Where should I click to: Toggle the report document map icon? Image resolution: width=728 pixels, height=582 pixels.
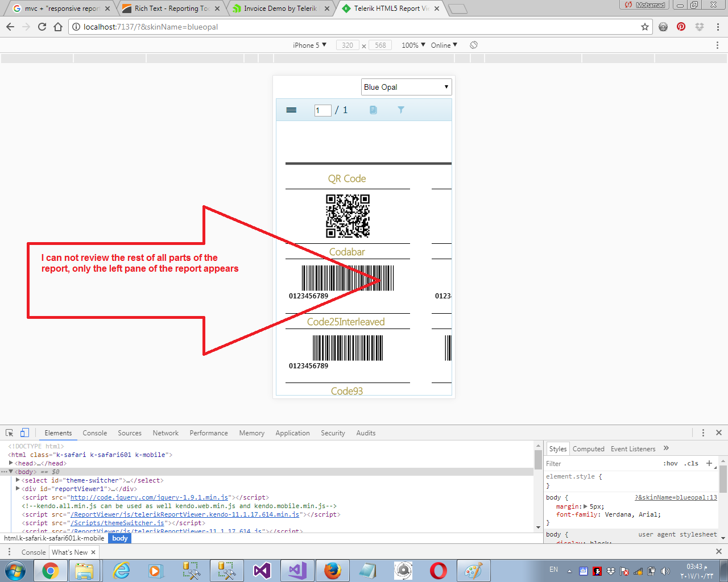tap(373, 110)
